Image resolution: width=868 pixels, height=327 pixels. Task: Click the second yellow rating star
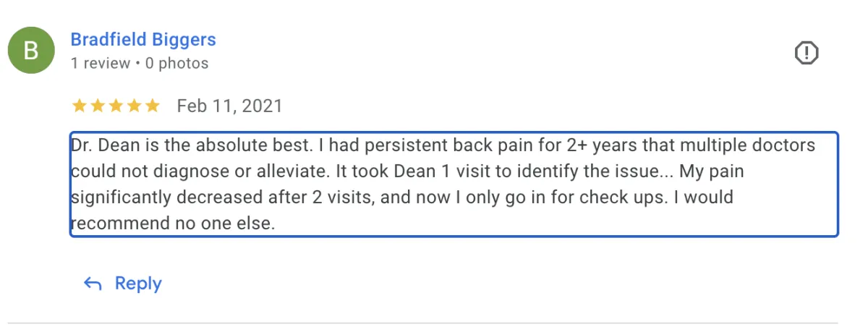(98, 106)
